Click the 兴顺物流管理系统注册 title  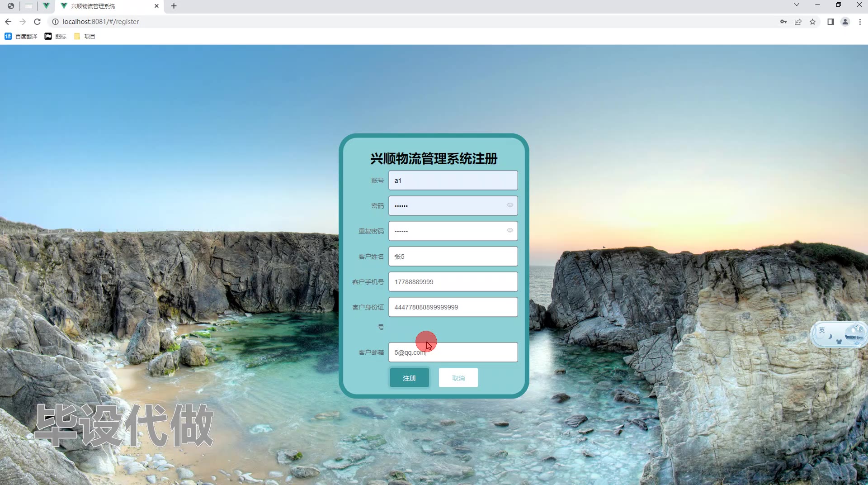pos(434,158)
